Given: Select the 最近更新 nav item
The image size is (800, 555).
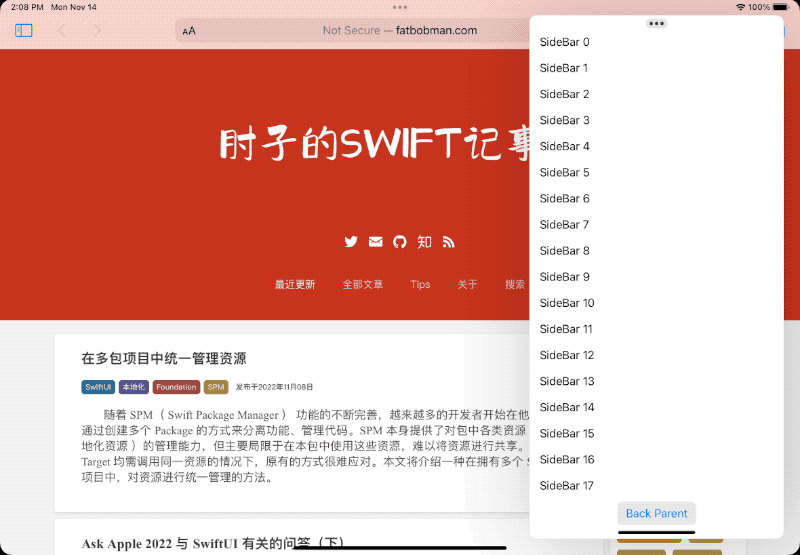Looking at the screenshot, I should coord(295,285).
